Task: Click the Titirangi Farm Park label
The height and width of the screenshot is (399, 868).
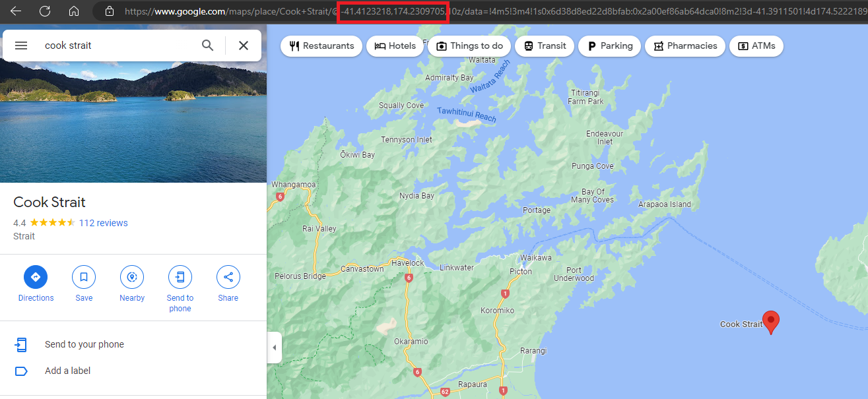Action: (x=586, y=98)
